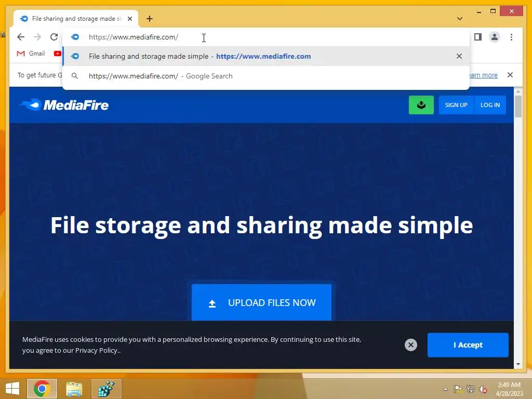Toggle the Chrome side panel icon
Viewport: 532px width, 399px height.
click(478, 37)
